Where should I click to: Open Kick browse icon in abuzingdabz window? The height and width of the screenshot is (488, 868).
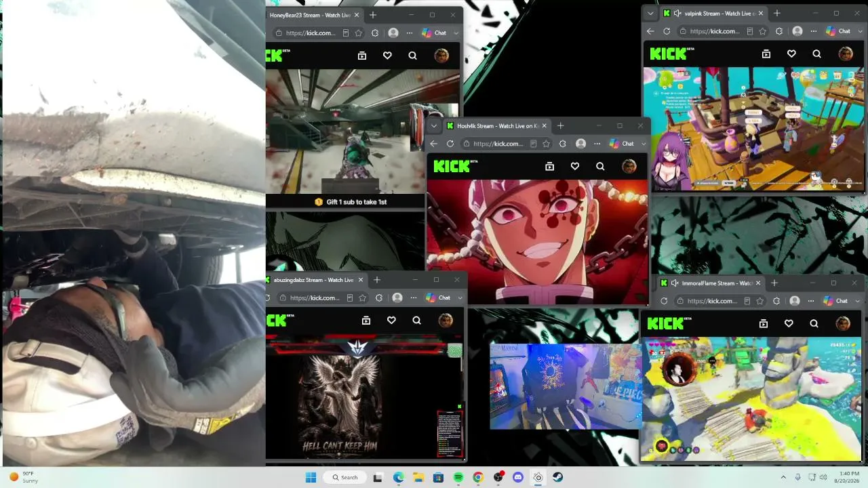(366, 321)
